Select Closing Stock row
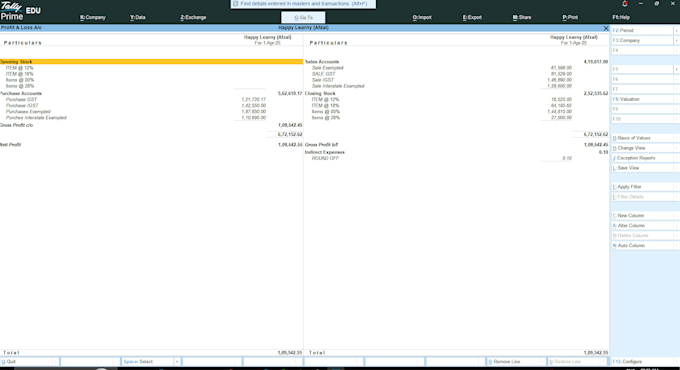The height and width of the screenshot is (370, 680). (x=457, y=93)
